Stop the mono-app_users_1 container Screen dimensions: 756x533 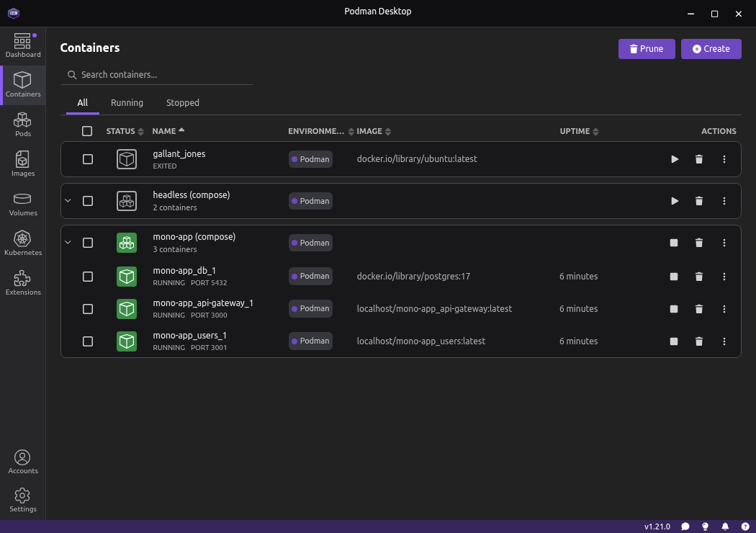click(674, 341)
